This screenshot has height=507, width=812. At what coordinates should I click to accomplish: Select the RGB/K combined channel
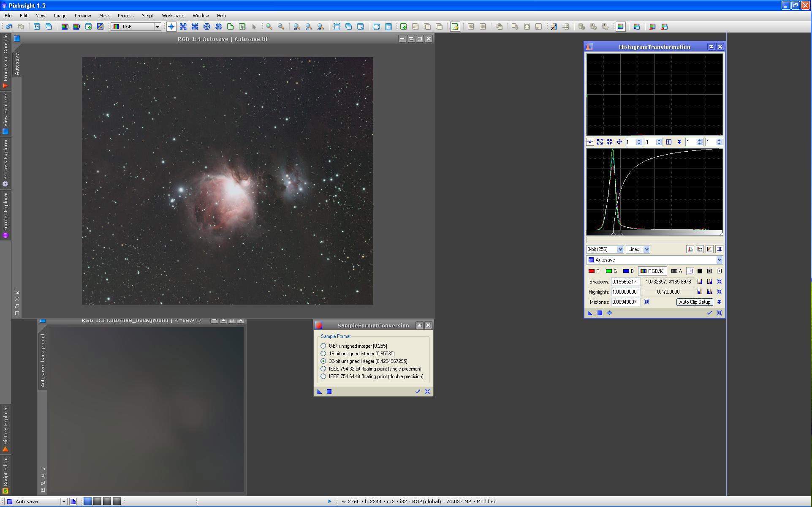click(x=652, y=271)
